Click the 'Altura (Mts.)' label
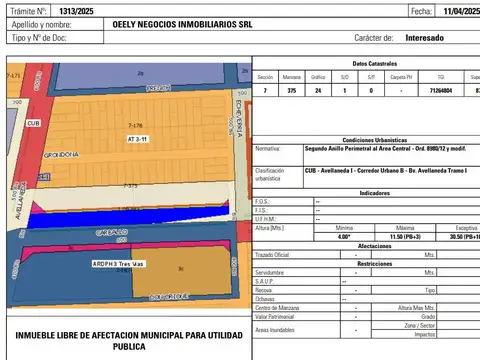The height and width of the screenshot is (360, 480). click(270, 228)
